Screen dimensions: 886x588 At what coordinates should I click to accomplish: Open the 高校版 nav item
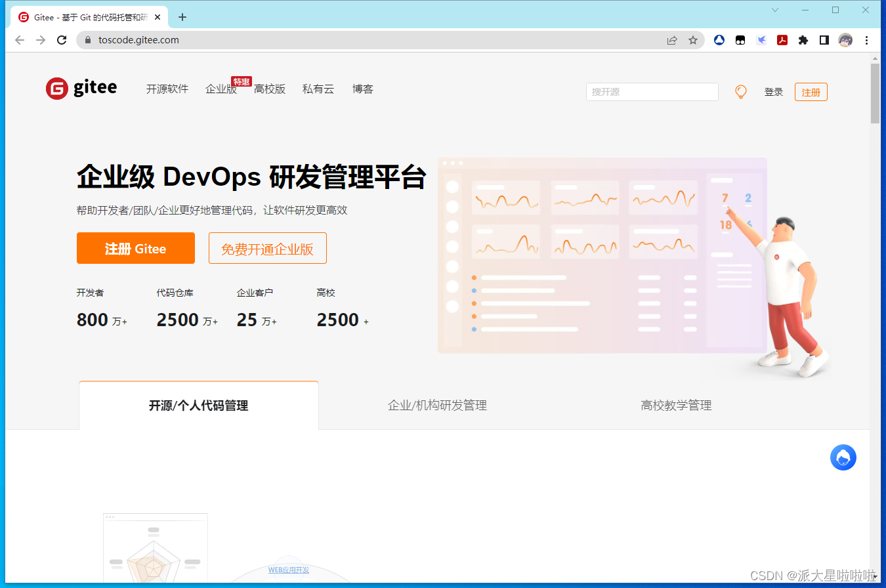click(270, 89)
